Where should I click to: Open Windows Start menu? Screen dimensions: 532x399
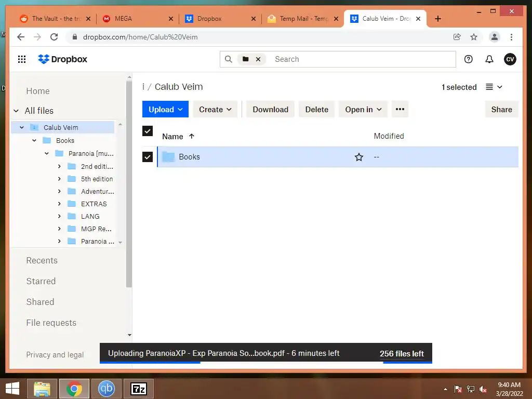tap(12, 389)
